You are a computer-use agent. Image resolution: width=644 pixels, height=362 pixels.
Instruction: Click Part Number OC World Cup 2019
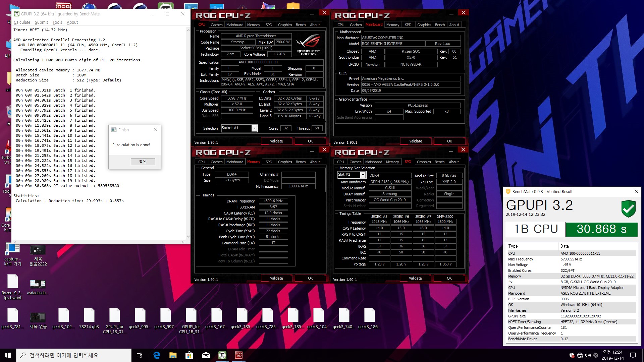coord(390,200)
